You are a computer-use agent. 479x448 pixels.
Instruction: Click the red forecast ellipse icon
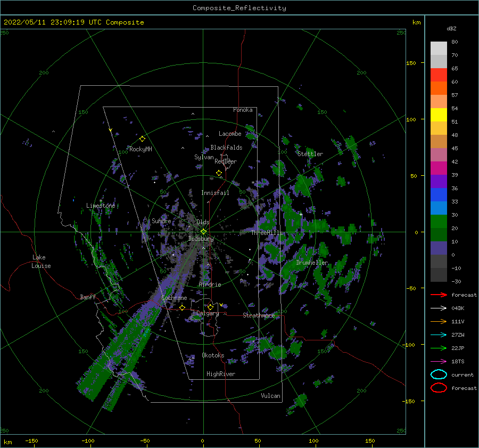439,388
